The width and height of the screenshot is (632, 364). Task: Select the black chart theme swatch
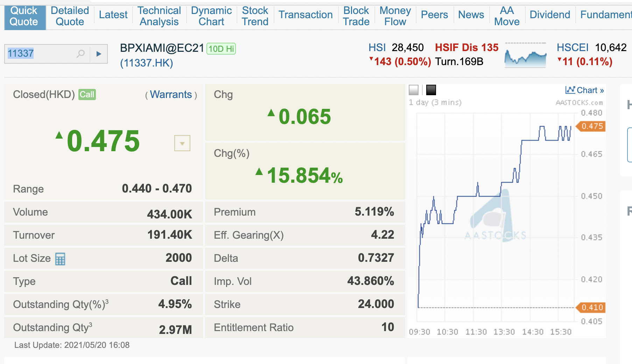click(431, 90)
